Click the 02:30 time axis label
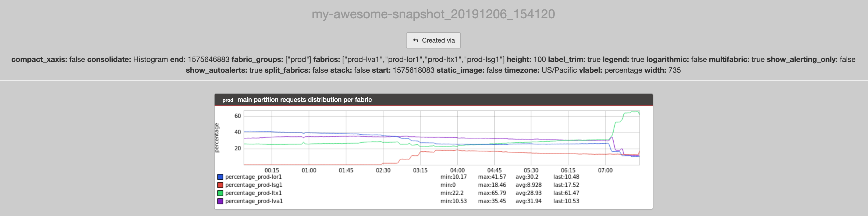 point(383,170)
